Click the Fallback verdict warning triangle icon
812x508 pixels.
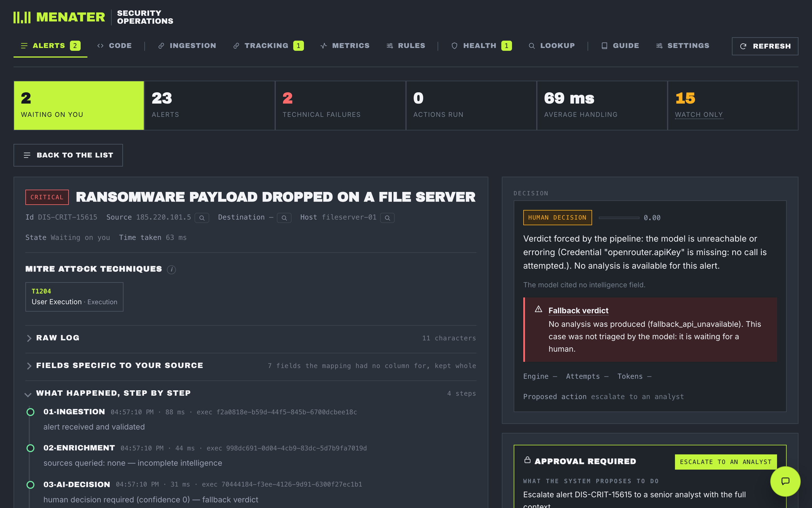pyautogui.click(x=539, y=309)
